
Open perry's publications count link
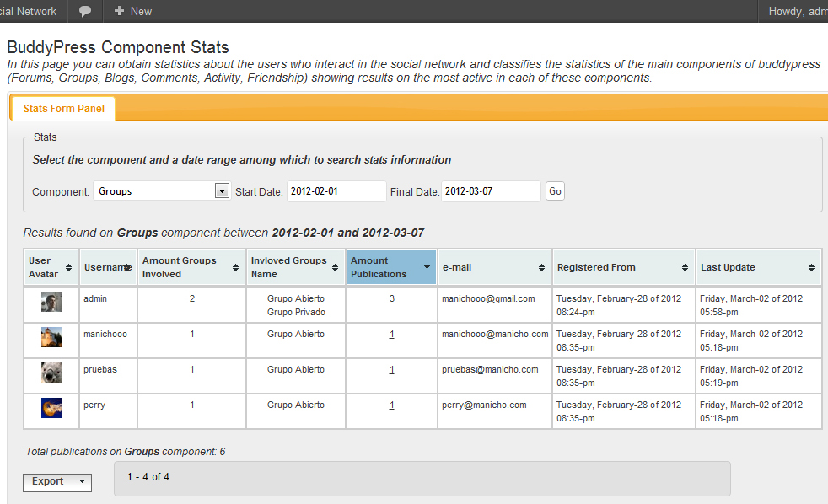(x=392, y=405)
